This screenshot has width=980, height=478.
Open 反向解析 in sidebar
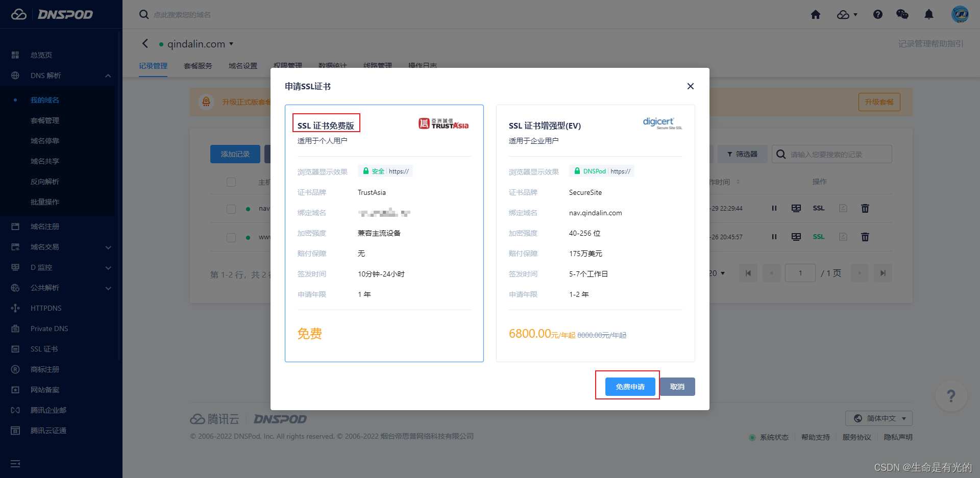coord(45,182)
